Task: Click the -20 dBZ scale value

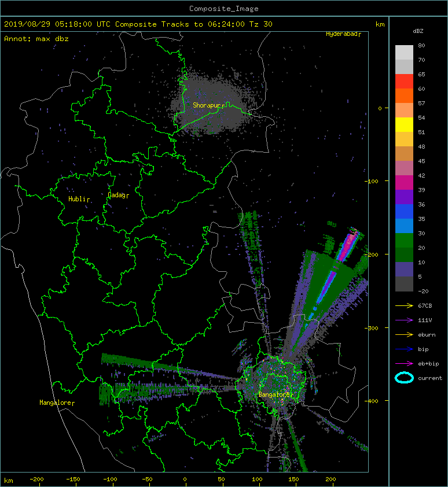Action: (x=423, y=292)
